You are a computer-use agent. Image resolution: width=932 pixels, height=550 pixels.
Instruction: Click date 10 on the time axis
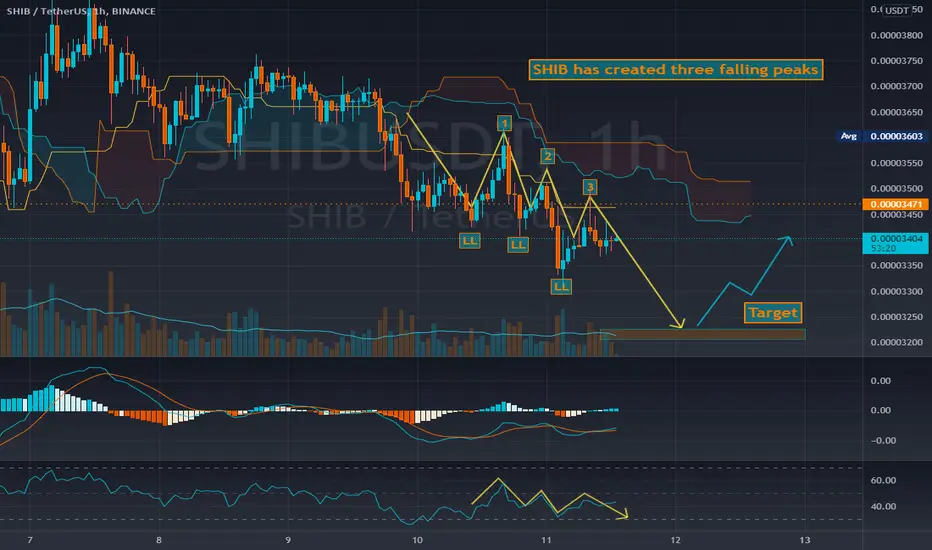pyautogui.click(x=417, y=540)
